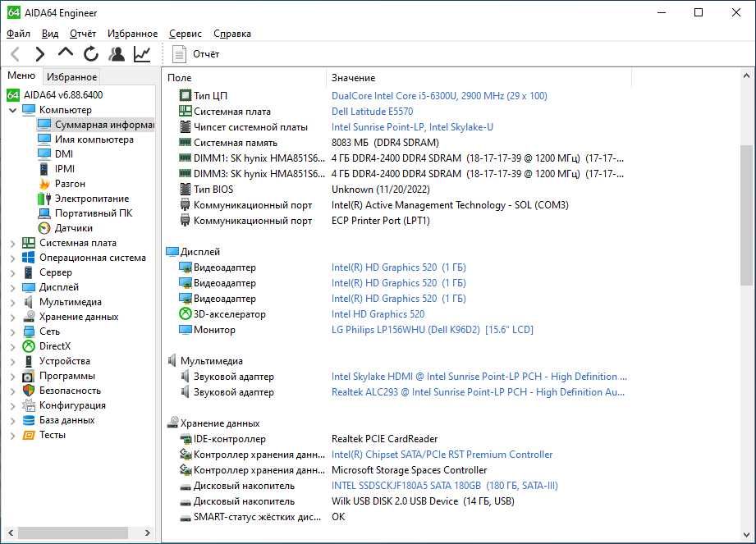Expand the Тесты tree node

tap(13, 436)
